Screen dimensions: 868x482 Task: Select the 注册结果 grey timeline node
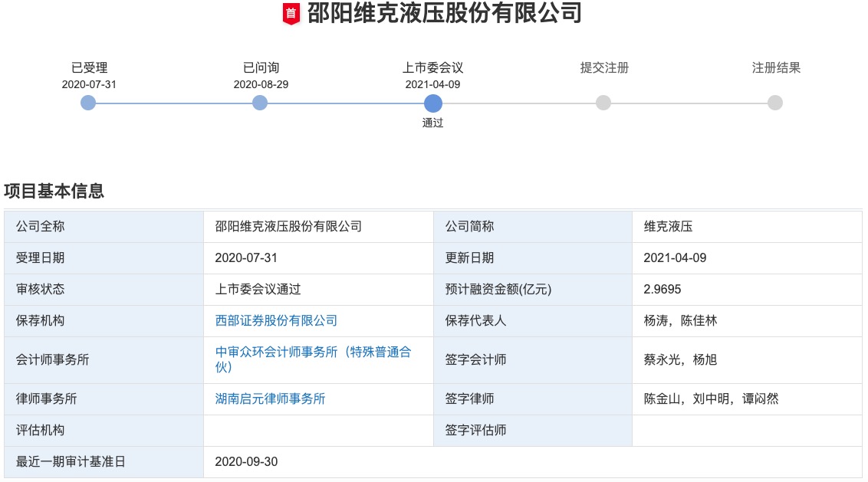[775, 103]
